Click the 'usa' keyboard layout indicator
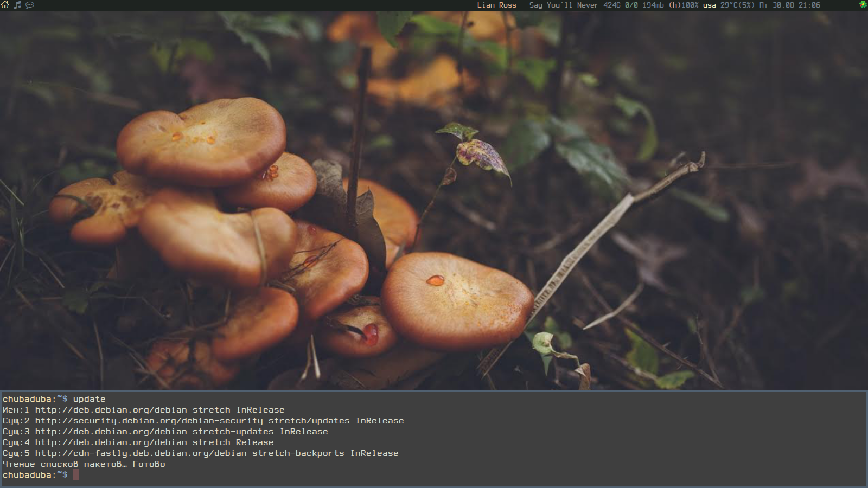868x488 pixels. [710, 5]
